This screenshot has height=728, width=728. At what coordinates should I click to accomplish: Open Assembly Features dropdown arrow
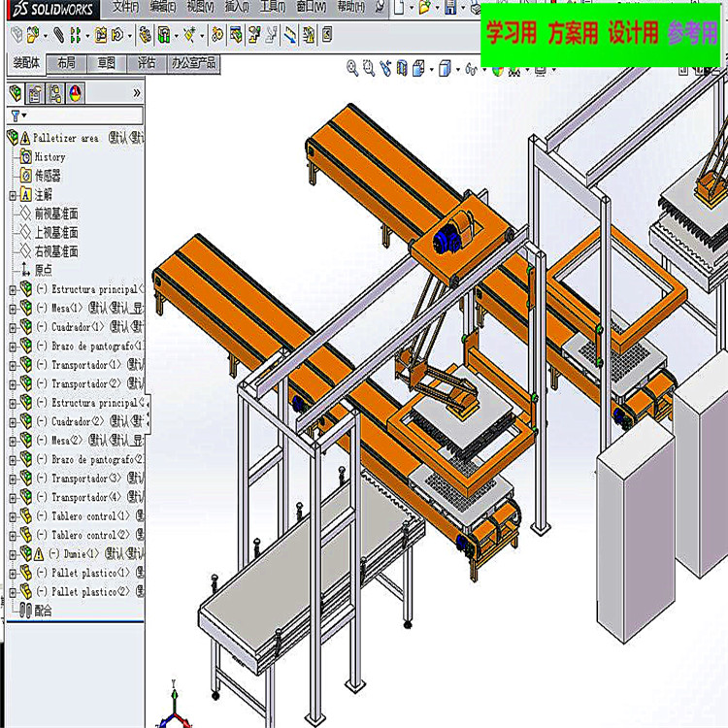click(x=176, y=35)
